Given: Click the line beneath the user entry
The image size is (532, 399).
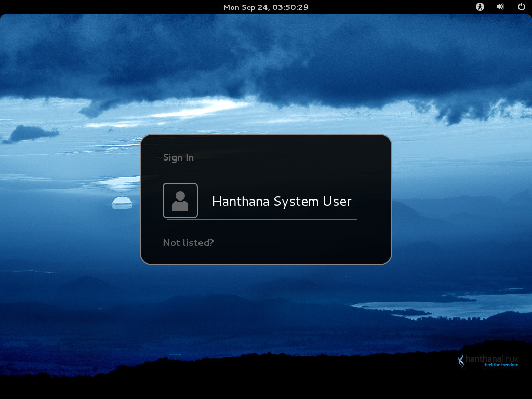Looking at the screenshot, I should tap(262, 220).
